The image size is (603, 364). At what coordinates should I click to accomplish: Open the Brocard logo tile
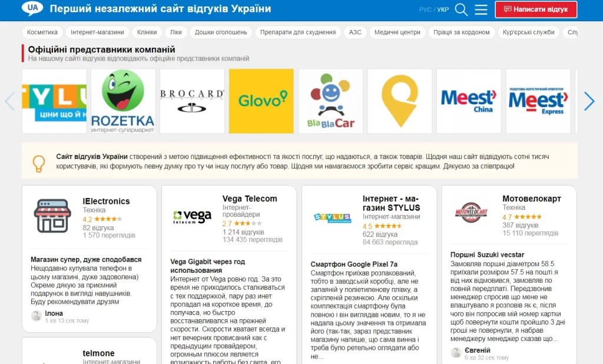[192, 101]
